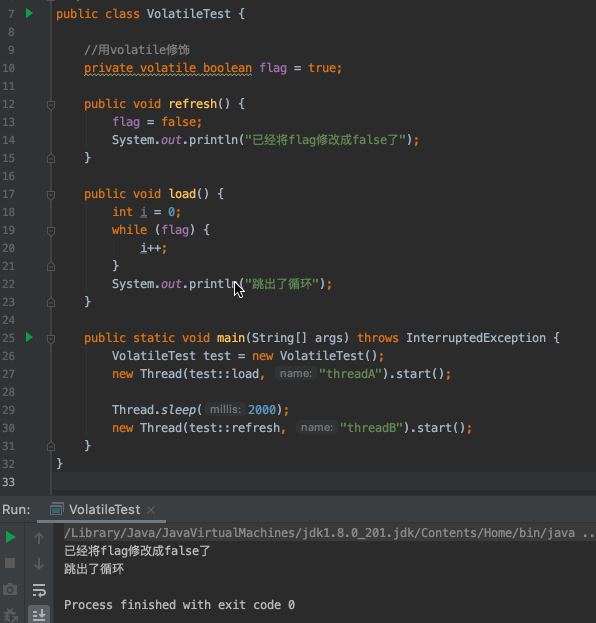Image resolution: width=596 pixels, height=623 pixels.
Task: Click the load method name at line 17
Action: coord(182,194)
